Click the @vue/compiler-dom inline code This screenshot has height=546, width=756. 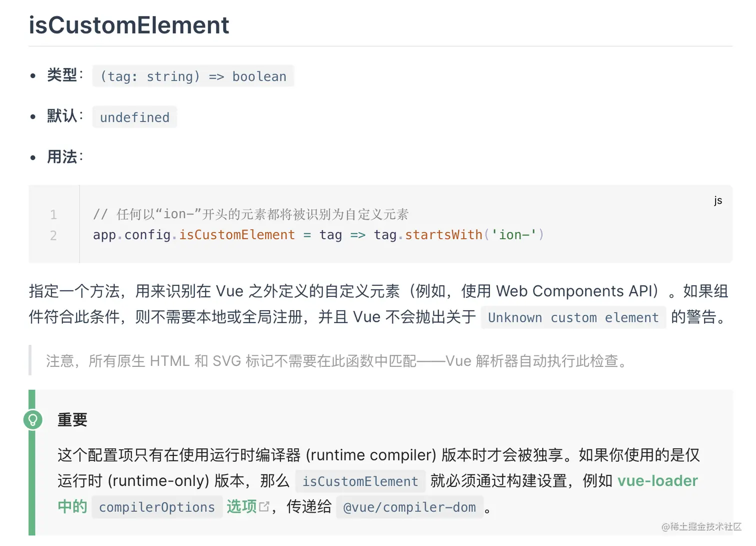409,507
